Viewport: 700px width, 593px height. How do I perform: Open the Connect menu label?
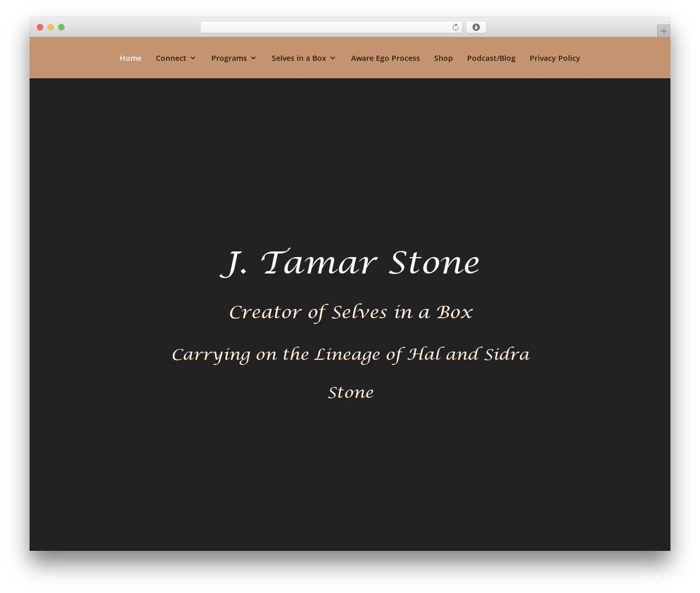(171, 58)
